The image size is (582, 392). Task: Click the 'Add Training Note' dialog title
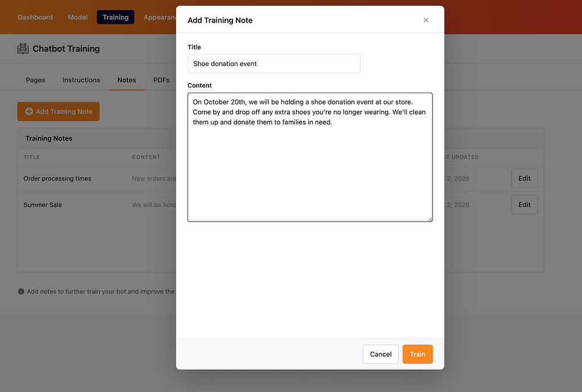point(220,20)
